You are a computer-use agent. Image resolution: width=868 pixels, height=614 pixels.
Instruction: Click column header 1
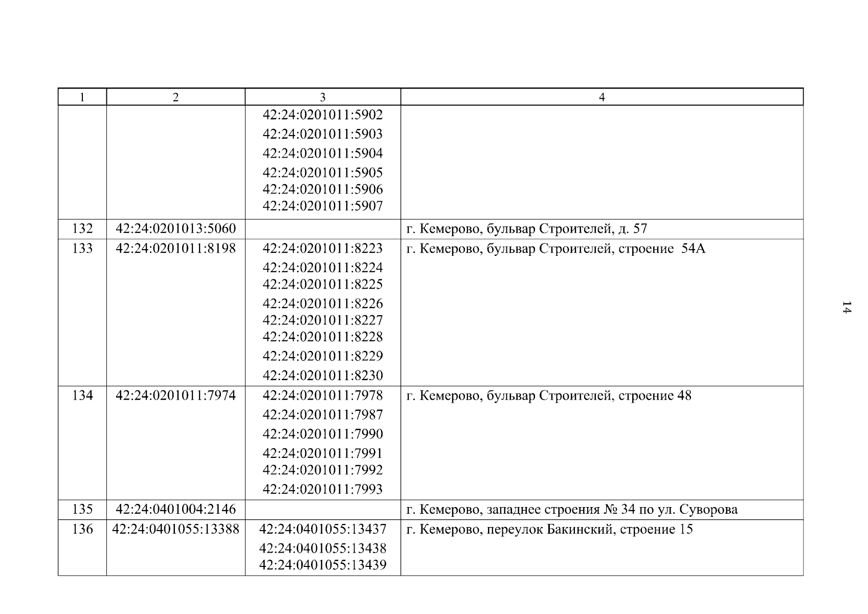82,97
